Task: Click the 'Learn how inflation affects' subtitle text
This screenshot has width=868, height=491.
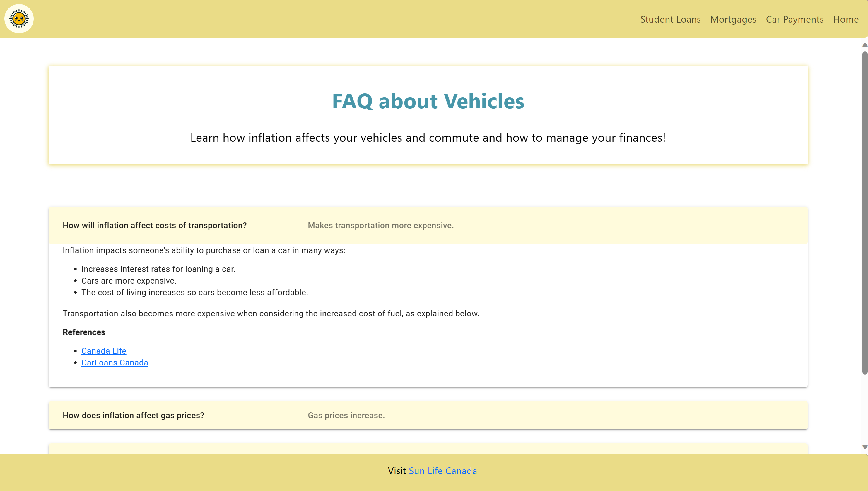Action: pos(428,138)
